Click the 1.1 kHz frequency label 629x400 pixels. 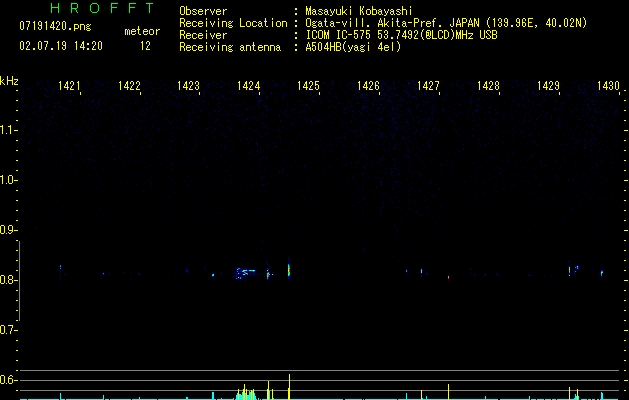(x=8, y=130)
